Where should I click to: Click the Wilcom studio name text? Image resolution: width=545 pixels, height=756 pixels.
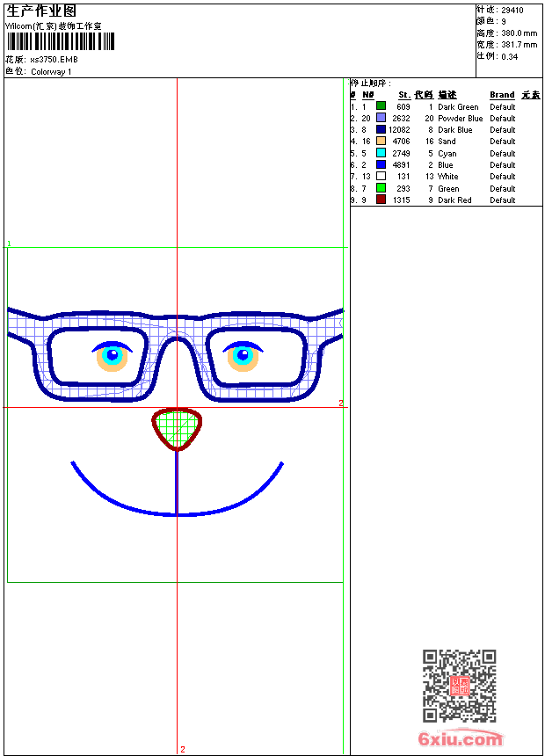coord(53,26)
